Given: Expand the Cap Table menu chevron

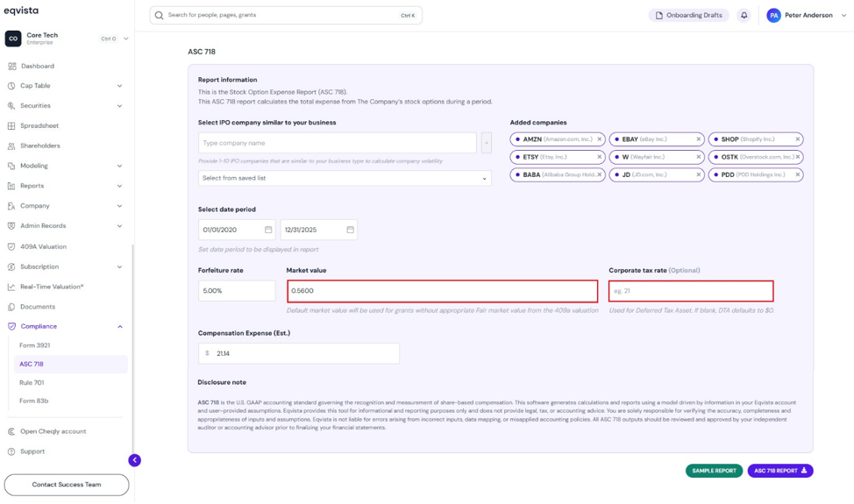Looking at the screenshot, I should click(x=119, y=86).
